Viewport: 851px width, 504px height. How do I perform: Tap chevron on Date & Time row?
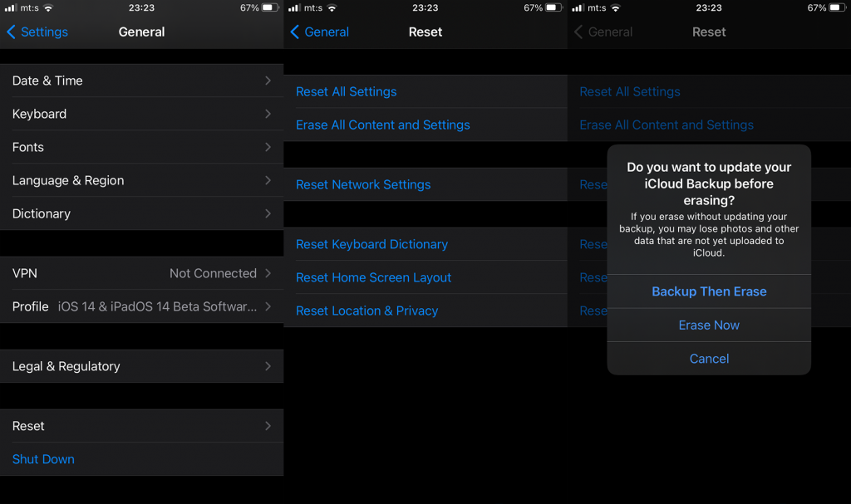(x=268, y=81)
